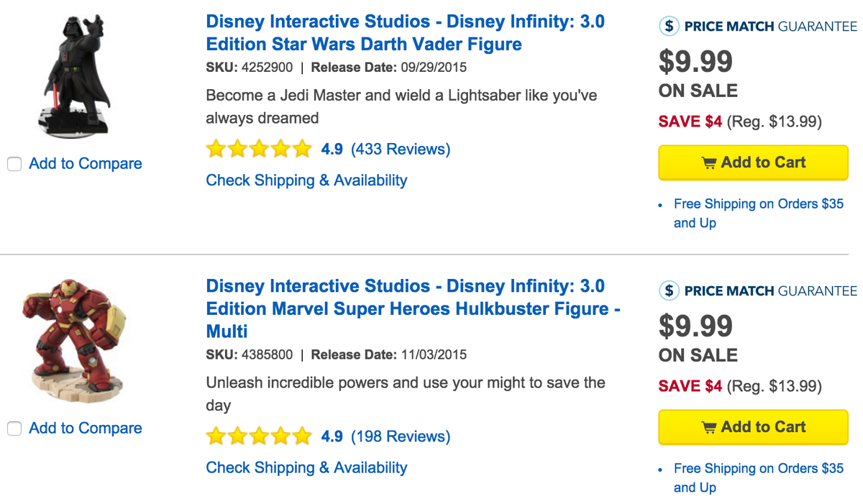Click the Price Match dollar icon for Darth Vader

coord(670,27)
